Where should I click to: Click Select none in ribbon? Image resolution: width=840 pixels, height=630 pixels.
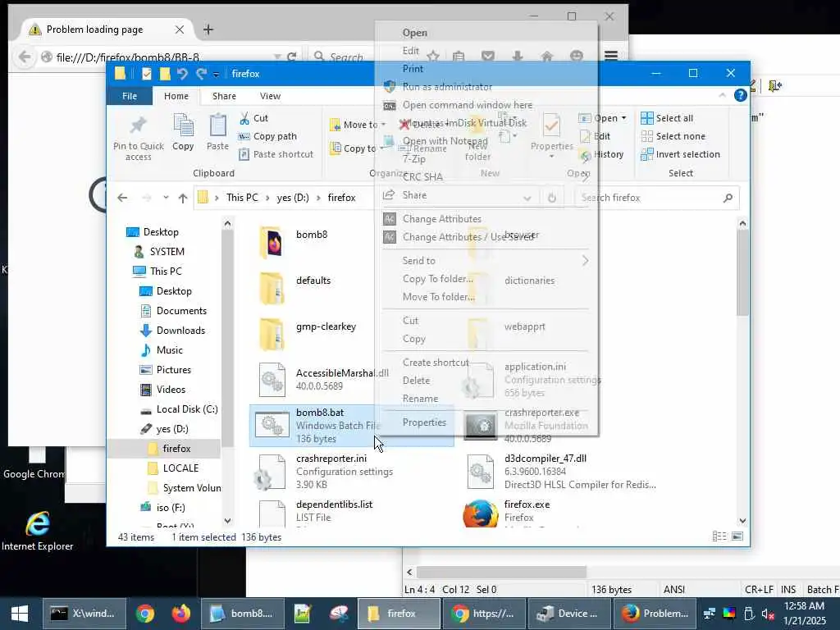pos(673,136)
